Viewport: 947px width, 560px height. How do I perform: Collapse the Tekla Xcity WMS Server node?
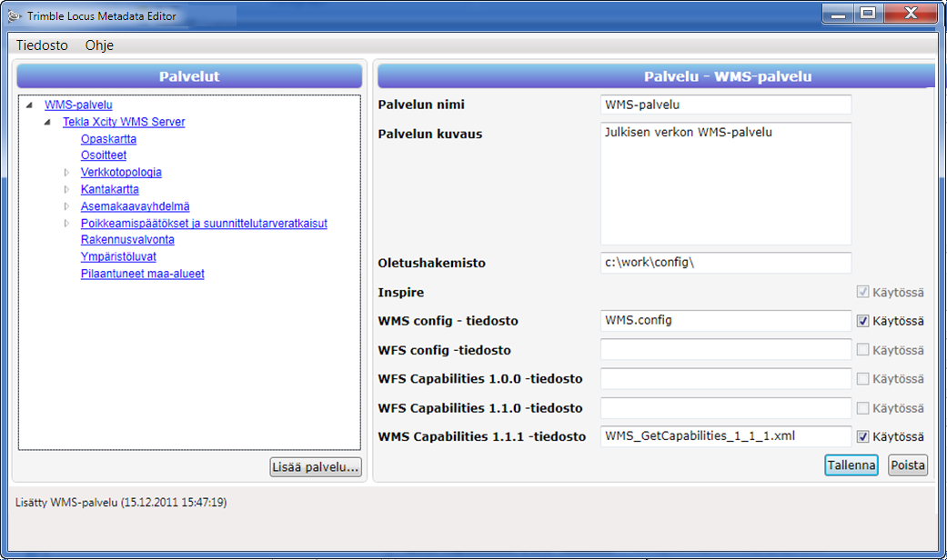(x=47, y=122)
